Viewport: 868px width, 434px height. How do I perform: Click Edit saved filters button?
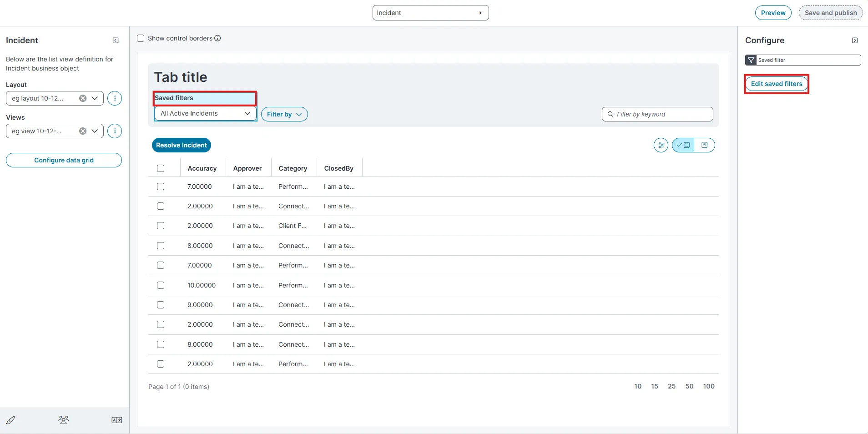(777, 84)
